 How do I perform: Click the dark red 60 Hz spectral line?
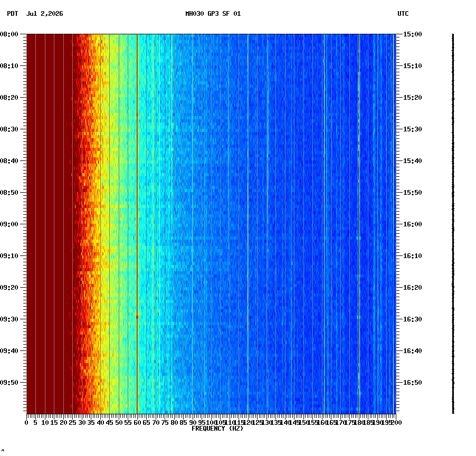point(137,224)
